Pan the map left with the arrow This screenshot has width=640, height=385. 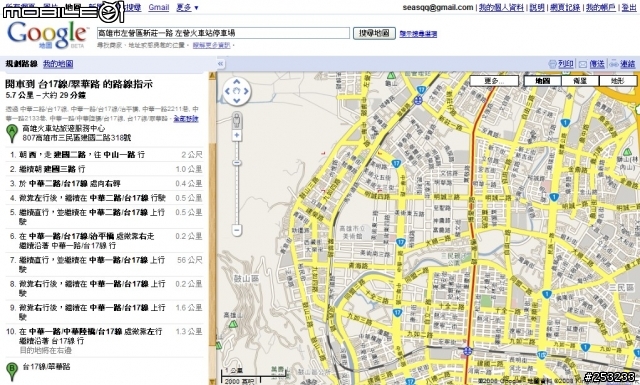tap(227, 91)
